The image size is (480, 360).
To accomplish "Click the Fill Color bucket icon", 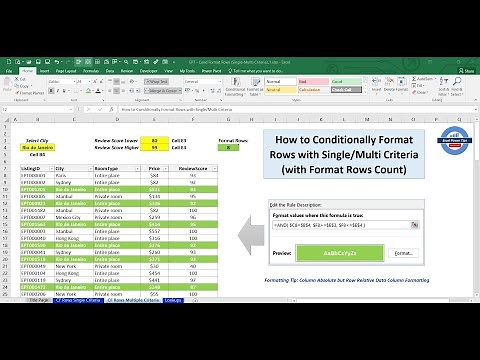I will [88, 91].
